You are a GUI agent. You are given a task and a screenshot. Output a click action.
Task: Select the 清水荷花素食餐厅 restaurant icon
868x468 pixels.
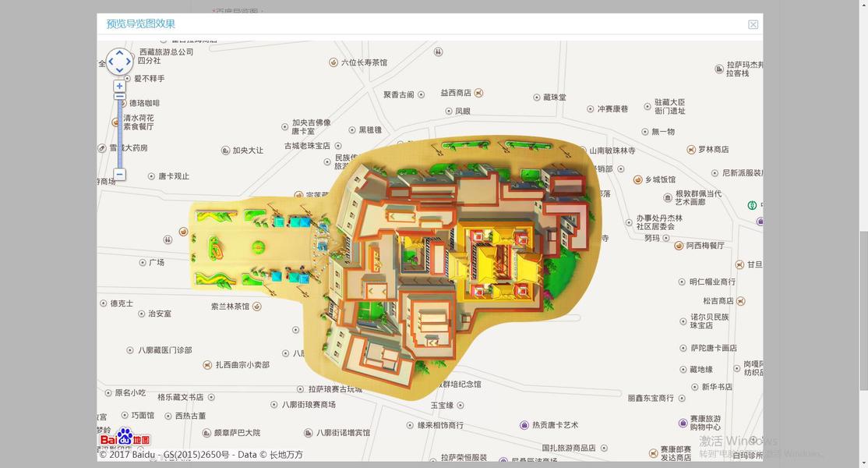pos(115,122)
